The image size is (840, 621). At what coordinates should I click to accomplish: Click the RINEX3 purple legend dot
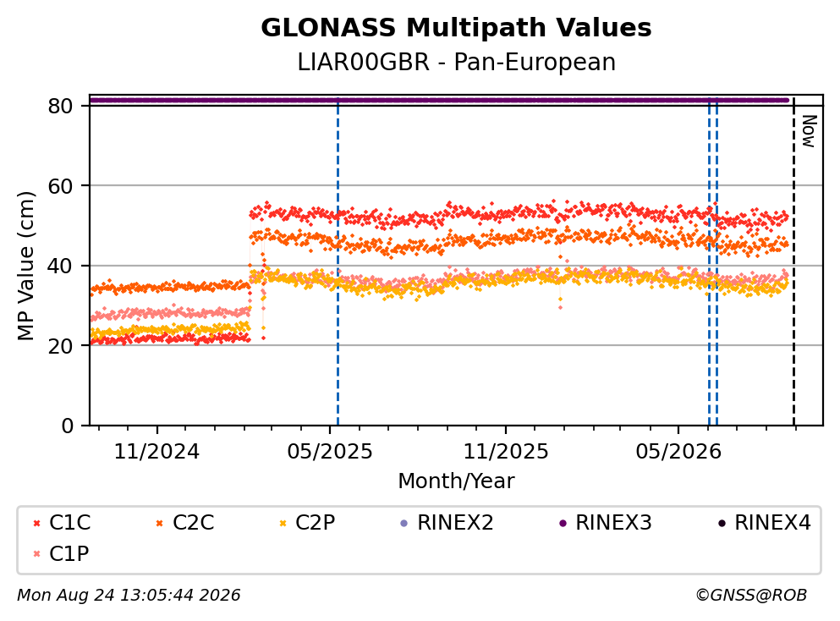563,524
